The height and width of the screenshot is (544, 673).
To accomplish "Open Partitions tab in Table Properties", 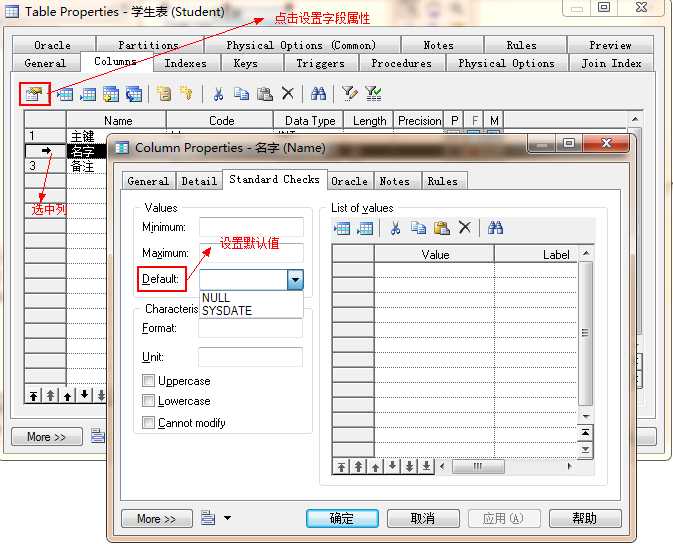I will (148, 45).
